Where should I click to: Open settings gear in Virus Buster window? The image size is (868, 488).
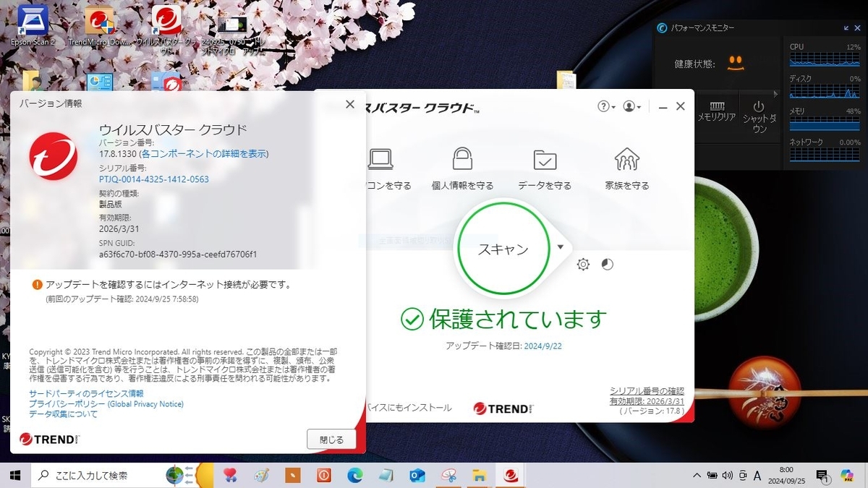pos(583,265)
